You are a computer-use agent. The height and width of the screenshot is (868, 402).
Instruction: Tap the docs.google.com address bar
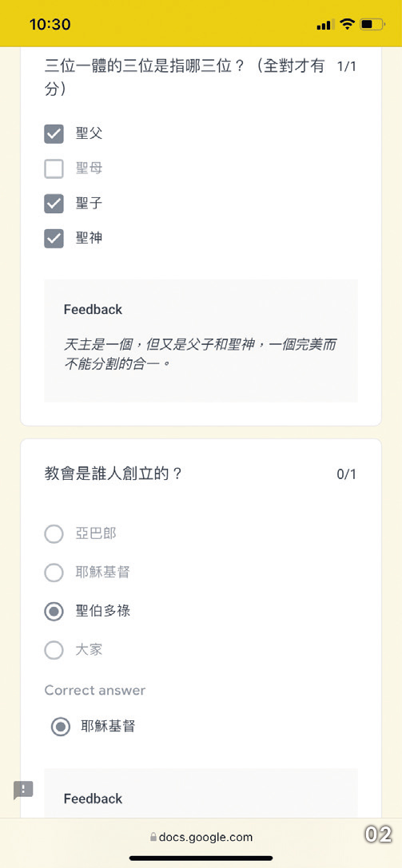[x=201, y=838]
